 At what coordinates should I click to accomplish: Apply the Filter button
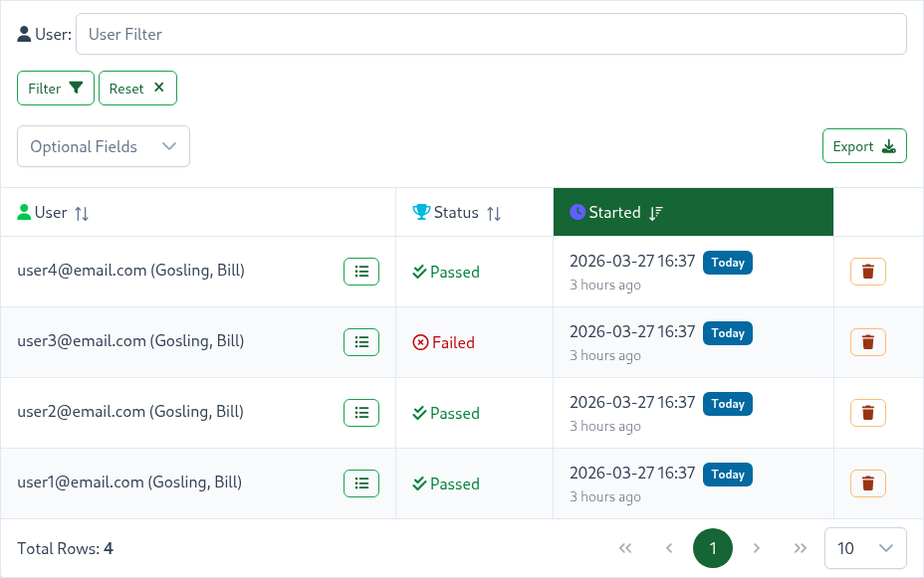pos(56,89)
